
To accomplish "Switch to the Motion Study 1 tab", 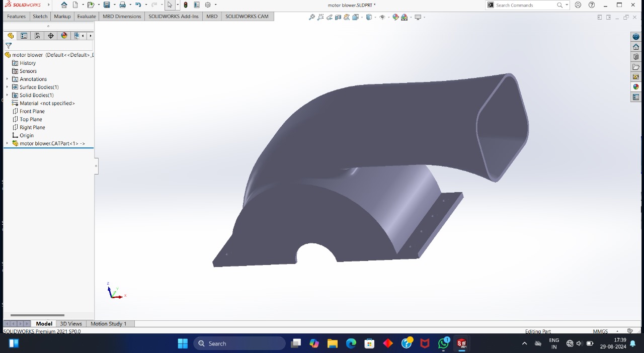I will pos(109,324).
